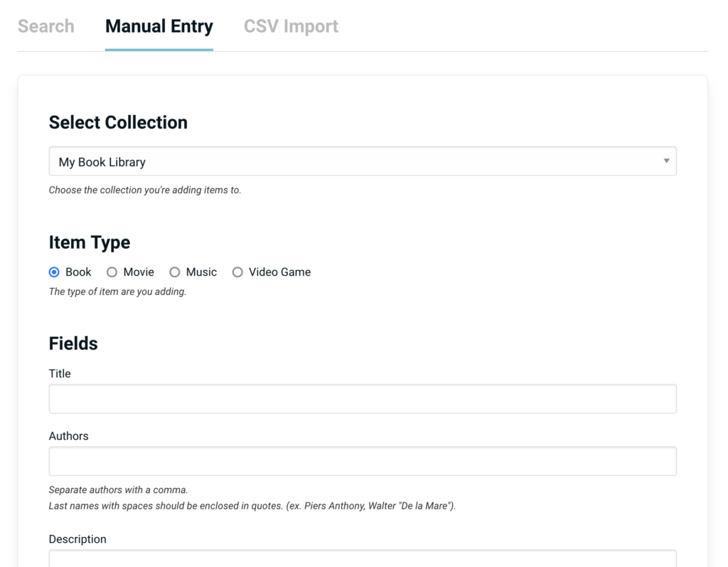Open the CSV Import tab
728x567 pixels.
point(290,26)
